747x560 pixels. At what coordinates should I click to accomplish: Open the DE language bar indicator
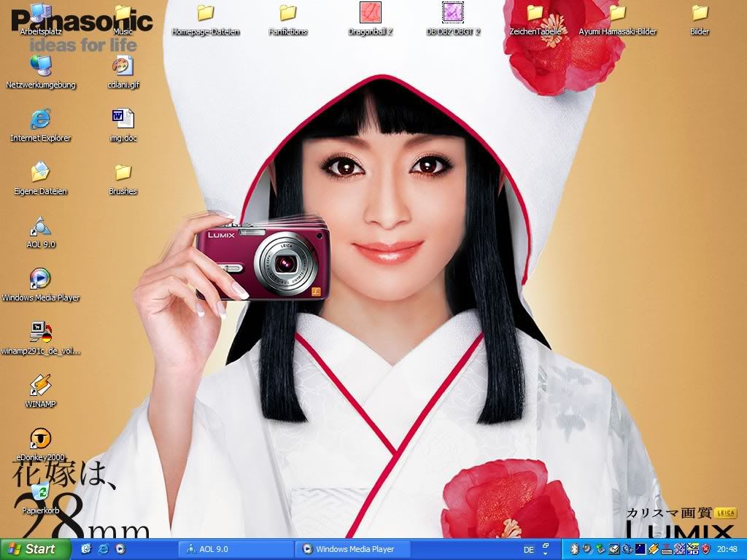click(529, 550)
